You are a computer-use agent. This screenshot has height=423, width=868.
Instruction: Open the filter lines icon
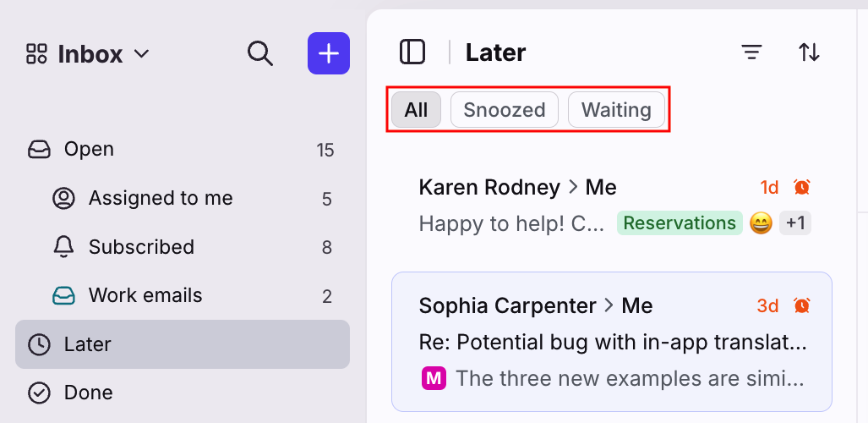[751, 52]
